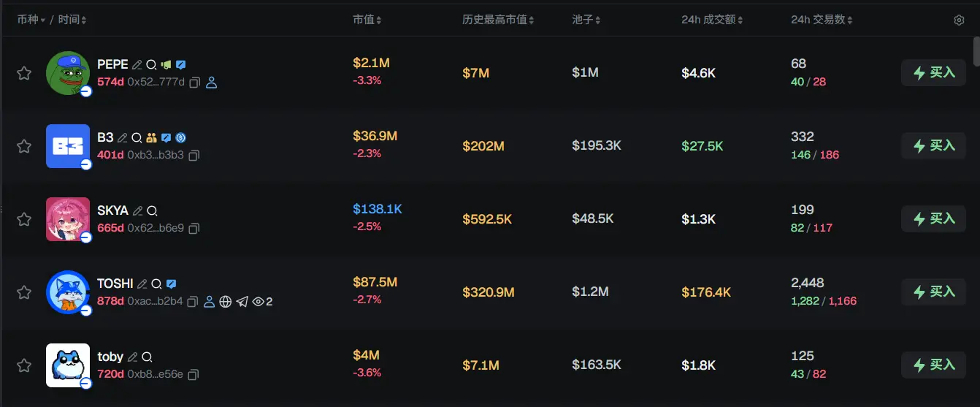The height and width of the screenshot is (407, 980).
Task: Click the people group icon beside B3
Action: pyautogui.click(x=151, y=137)
